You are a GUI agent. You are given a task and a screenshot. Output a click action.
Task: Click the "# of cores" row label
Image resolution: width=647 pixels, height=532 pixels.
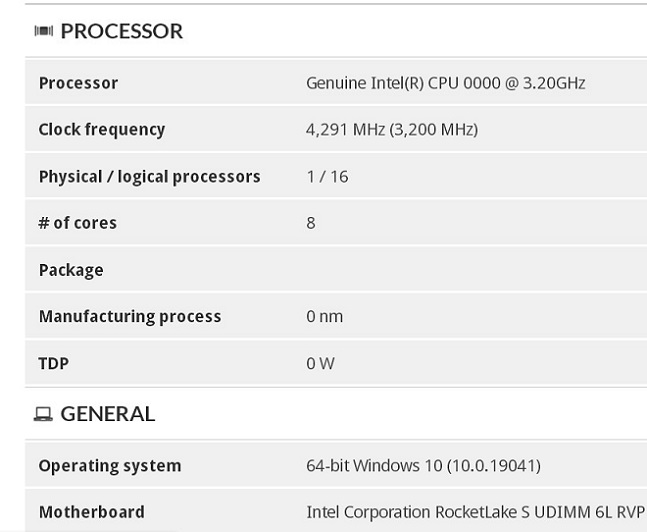(77, 223)
